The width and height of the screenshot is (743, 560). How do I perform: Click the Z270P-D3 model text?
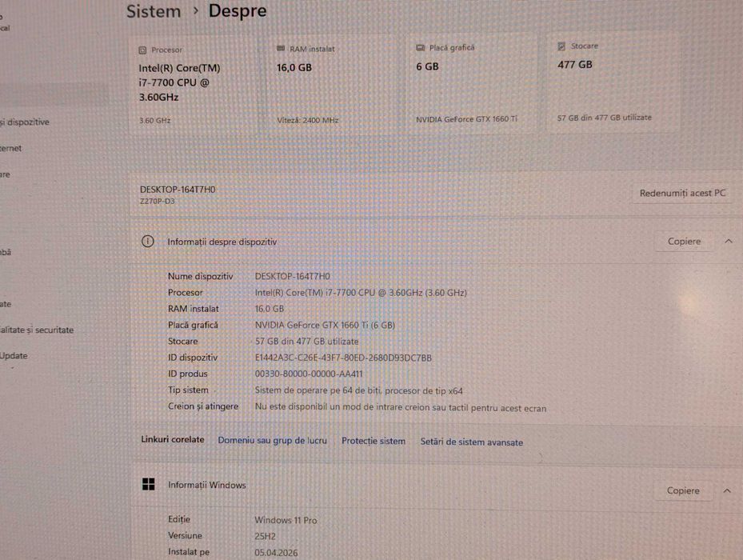(158, 201)
